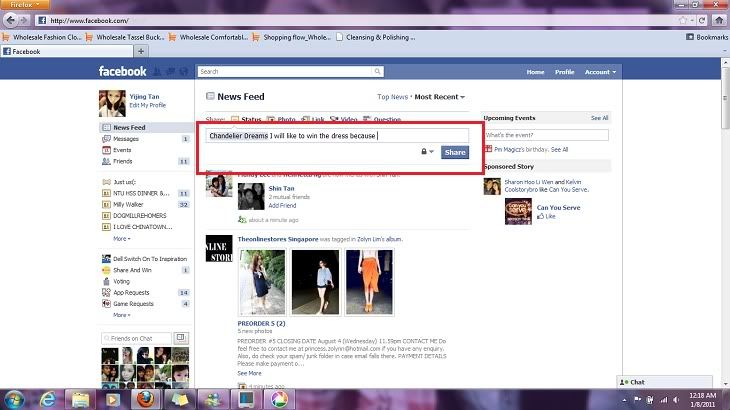This screenshot has width=730, height=410.
Task: Open friend requests icon in Facebook header
Action: (157, 71)
